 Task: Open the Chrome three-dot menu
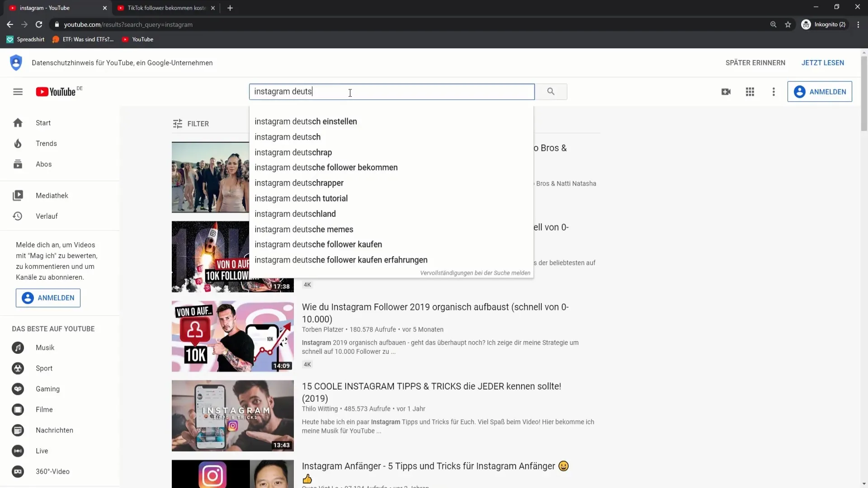click(858, 24)
